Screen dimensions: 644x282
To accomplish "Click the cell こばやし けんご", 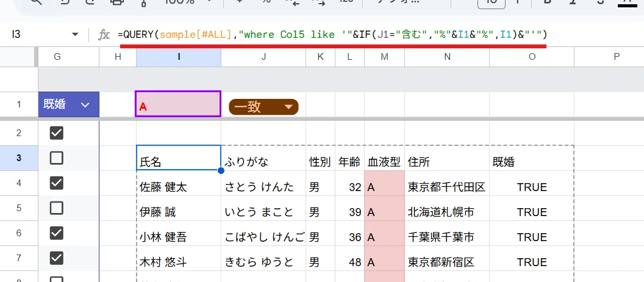I will [x=263, y=233].
